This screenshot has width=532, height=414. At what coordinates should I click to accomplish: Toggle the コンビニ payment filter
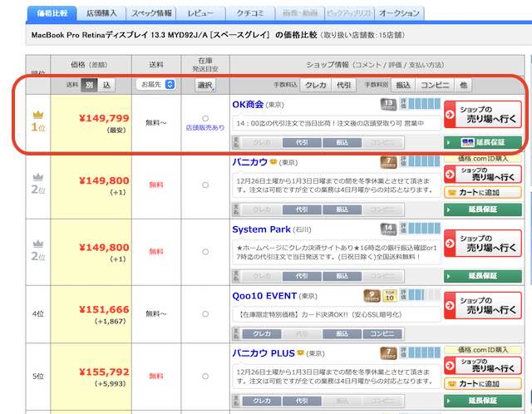(436, 85)
